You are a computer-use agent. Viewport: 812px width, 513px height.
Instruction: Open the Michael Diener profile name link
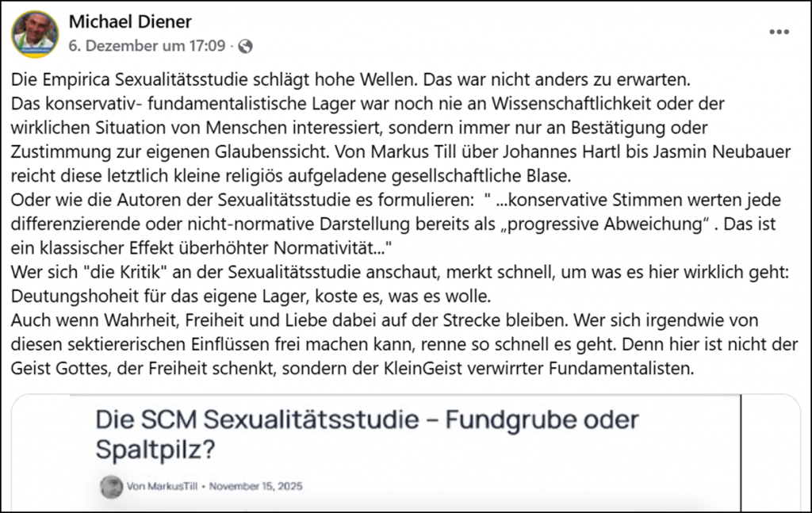[130, 21]
